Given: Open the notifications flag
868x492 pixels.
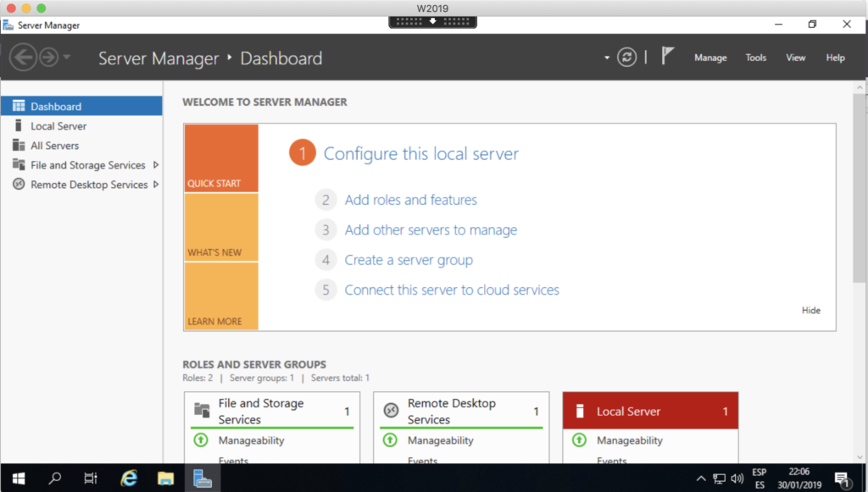Looking at the screenshot, I should 667,54.
